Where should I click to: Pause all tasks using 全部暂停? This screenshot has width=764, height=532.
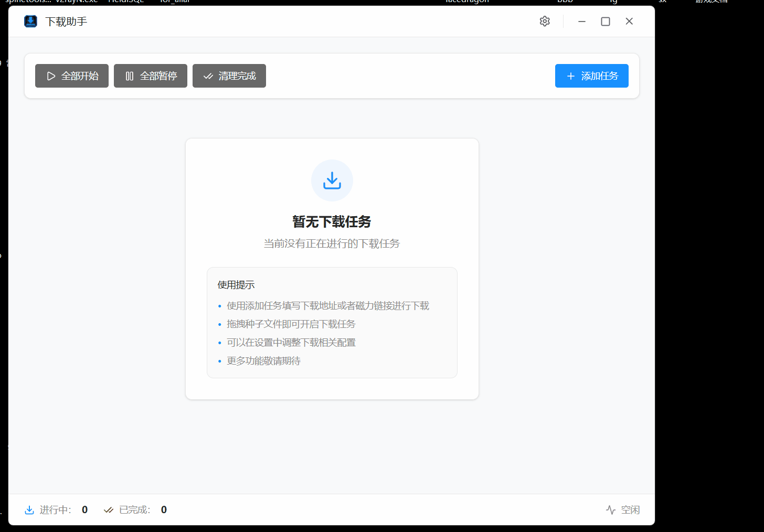point(150,76)
